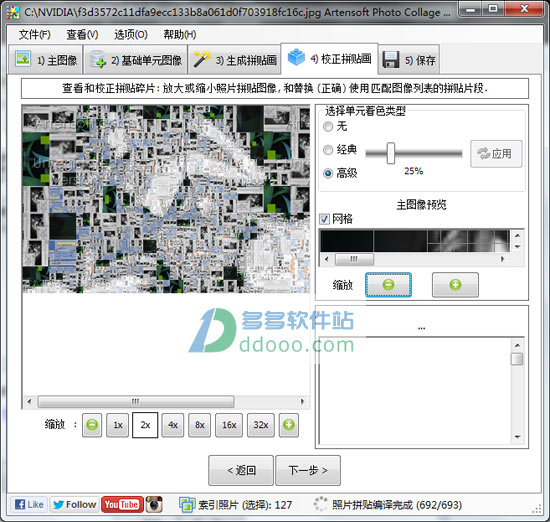Click the application icon in title bar
Image resolution: width=550 pixels, height=522 pixels.
13,12
